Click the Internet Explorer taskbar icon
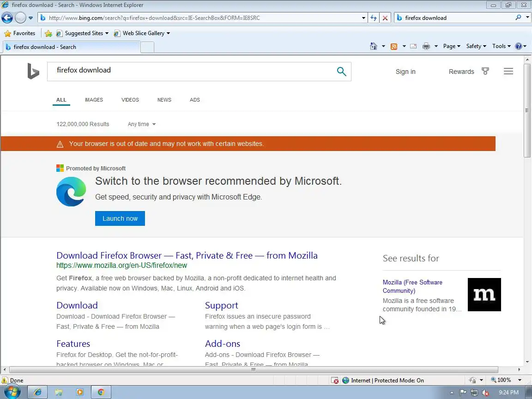The image size is (532, 399). [37, 392]
